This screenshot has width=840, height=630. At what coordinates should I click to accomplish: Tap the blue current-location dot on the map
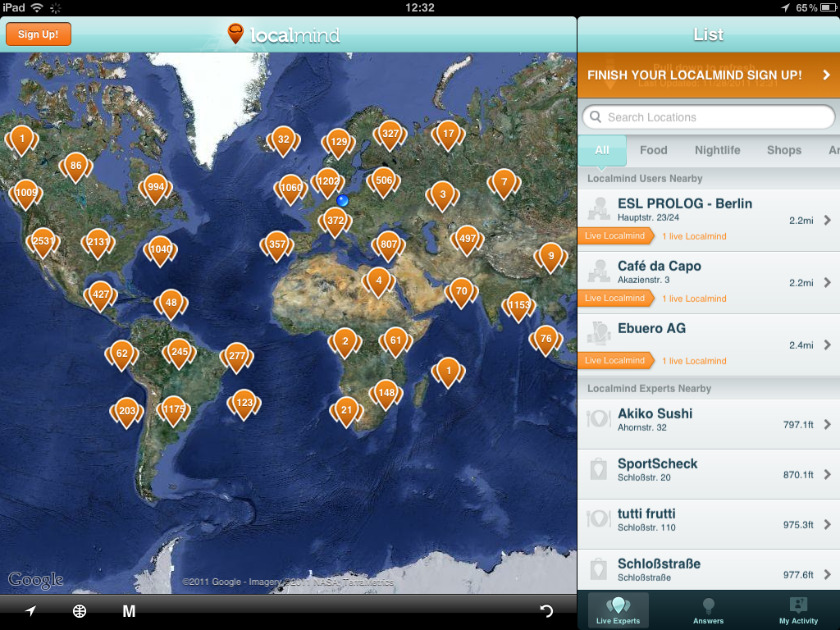tap(342, 200)
